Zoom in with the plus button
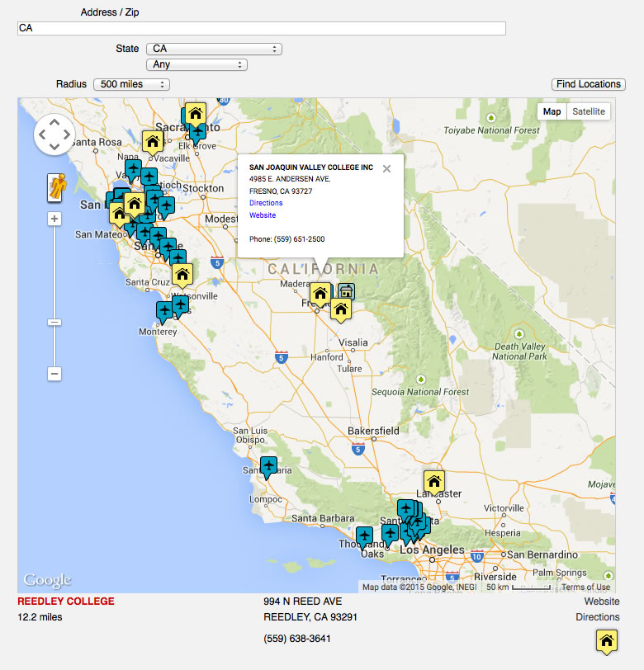Viewport: 644px width, 670px height. tap(54, 219)
